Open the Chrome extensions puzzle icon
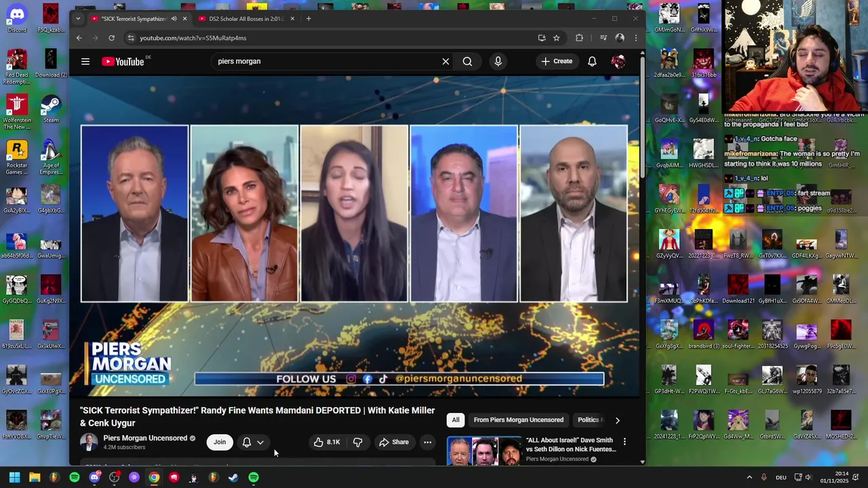 click(579, 38)
